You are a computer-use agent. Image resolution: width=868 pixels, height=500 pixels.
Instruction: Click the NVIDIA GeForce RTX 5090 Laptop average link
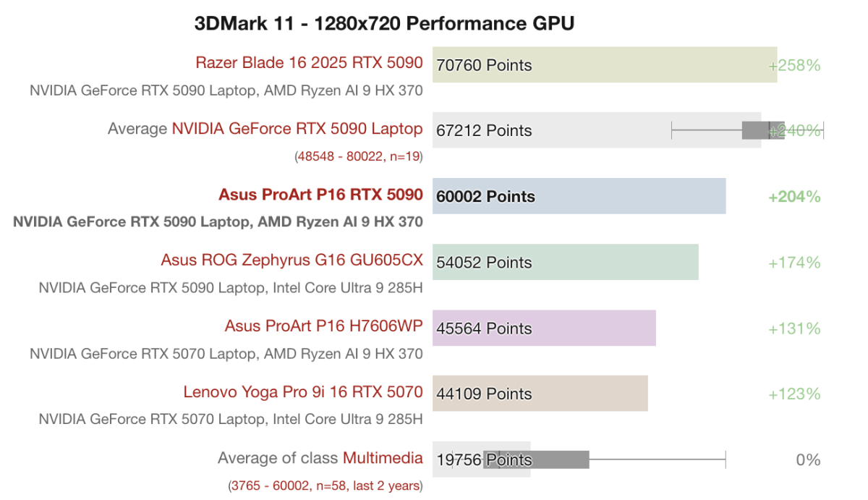click(x=297, y=129)
